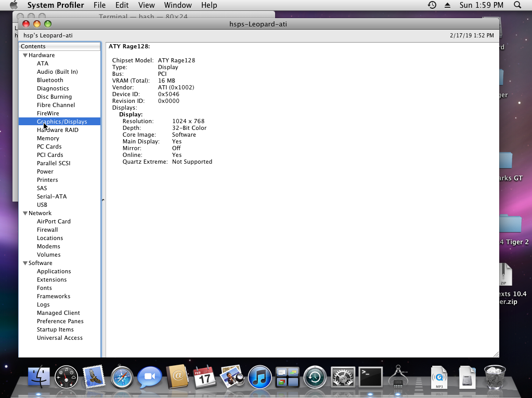Open System Preferences in the Dock
The width and height of the screenshot is (532, 398).
(343, 377)
